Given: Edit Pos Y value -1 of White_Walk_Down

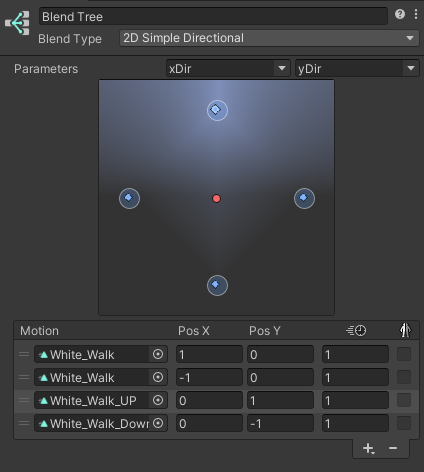Looking at the screenshot, I should click(280, 423).
